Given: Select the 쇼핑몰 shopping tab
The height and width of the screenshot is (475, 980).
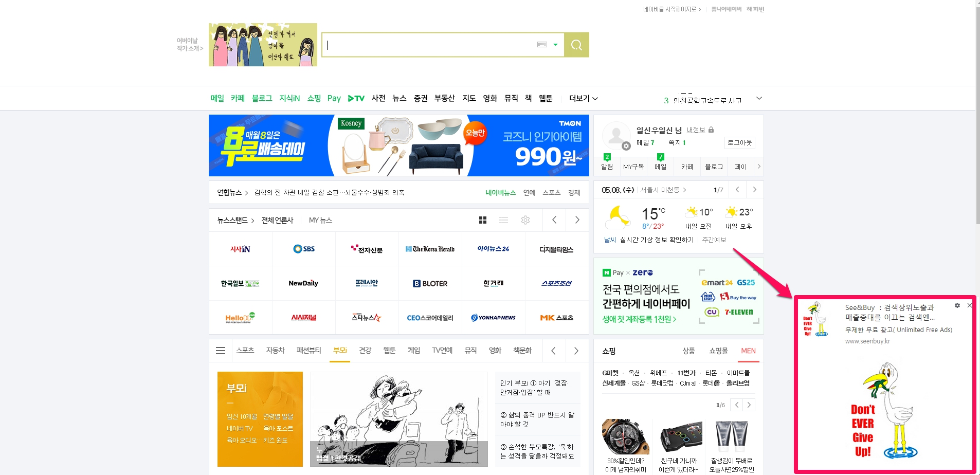Looking at the screenshot, I should click(718, 351).
